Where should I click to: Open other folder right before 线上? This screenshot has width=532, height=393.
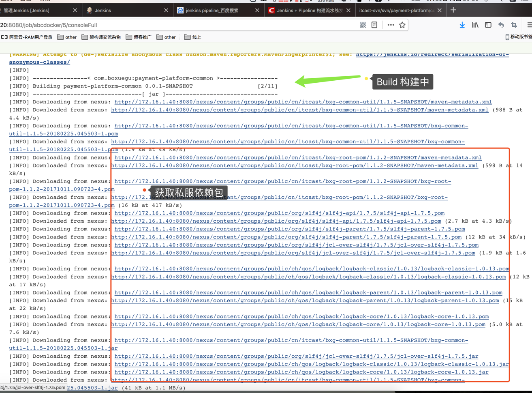click(166, 37)
